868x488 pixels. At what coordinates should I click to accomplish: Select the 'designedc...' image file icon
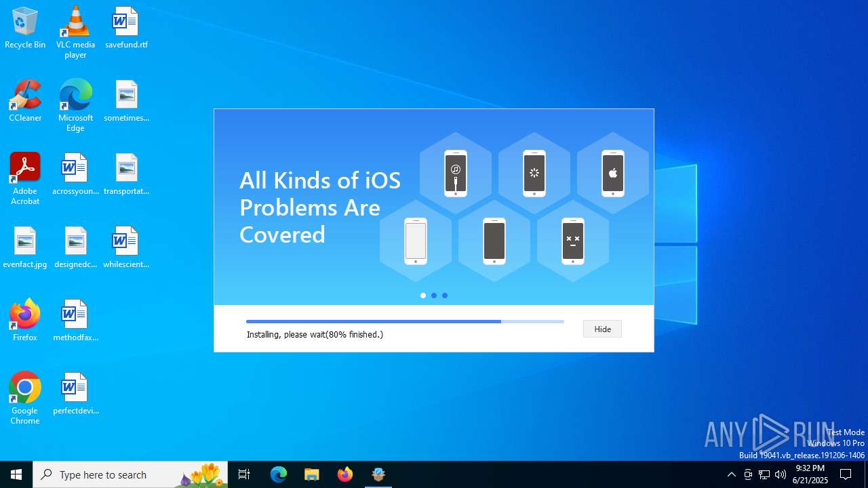(75, 247)
